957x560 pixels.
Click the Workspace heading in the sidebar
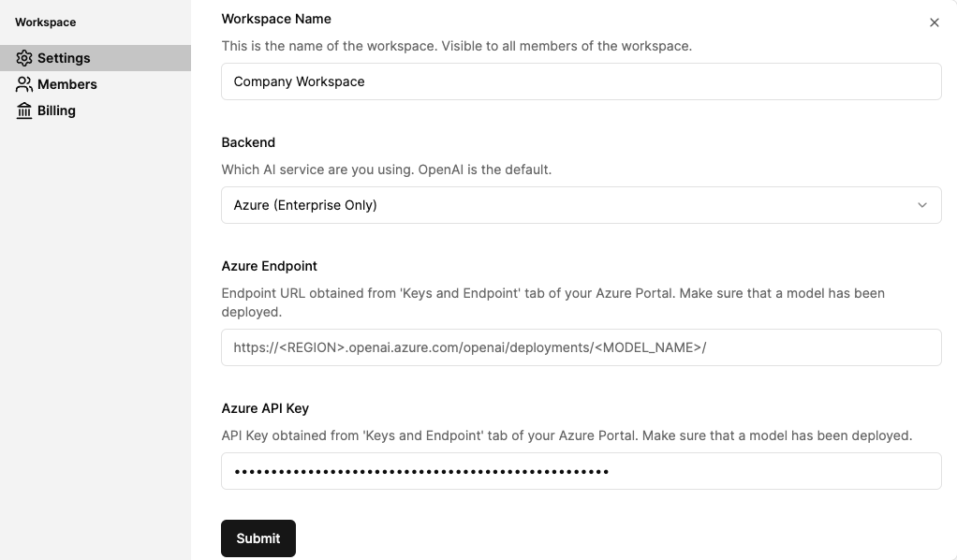45,22
